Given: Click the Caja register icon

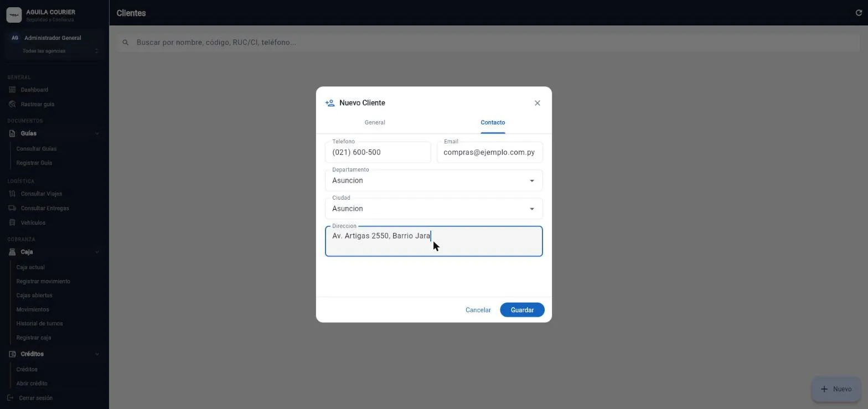Looking at the screenshot, I should (x=12, y=252).
